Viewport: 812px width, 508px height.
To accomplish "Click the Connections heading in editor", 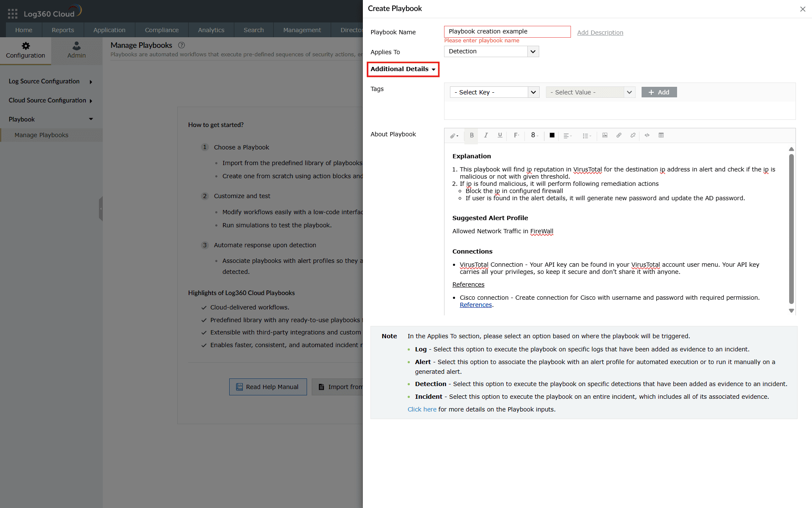I will (x=472, y=251).
